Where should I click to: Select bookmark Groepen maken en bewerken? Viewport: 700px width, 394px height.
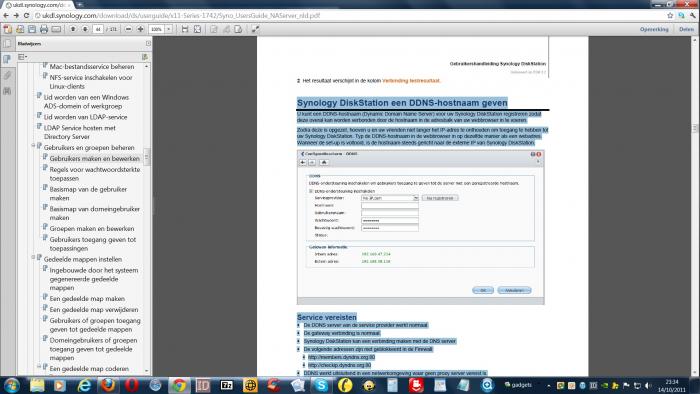[92, 228]
